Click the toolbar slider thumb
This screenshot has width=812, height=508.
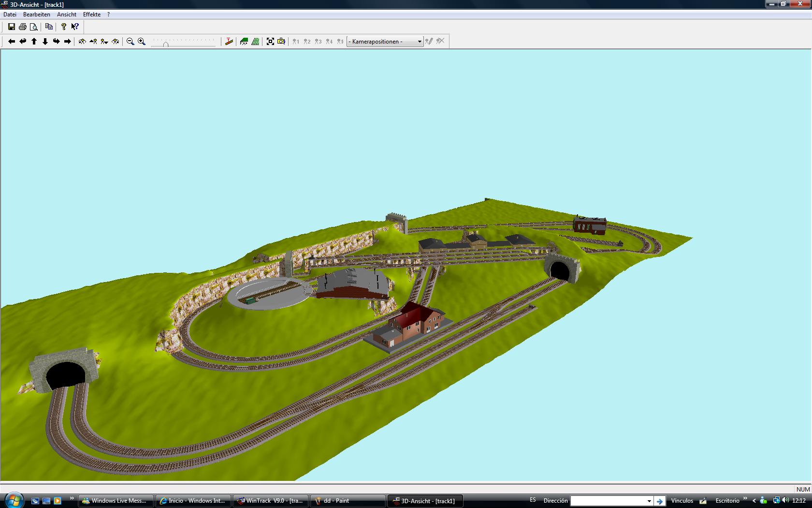[x=166, y=44]
